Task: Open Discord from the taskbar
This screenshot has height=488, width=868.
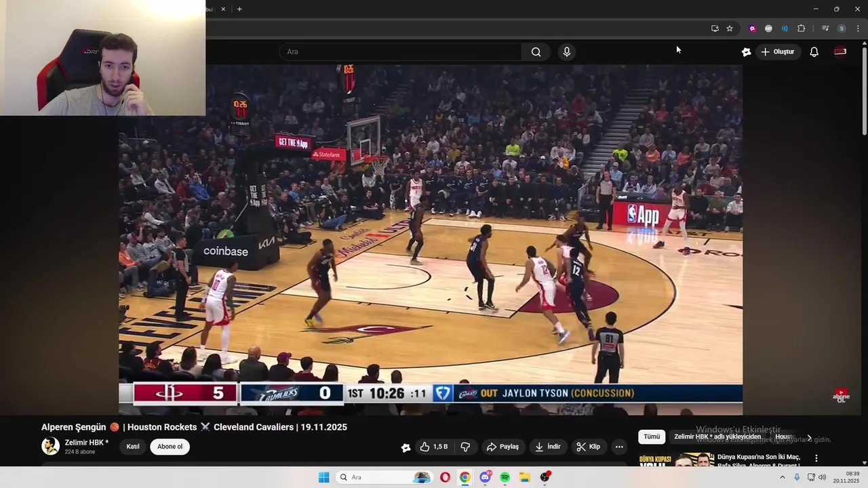Action: point(485,477)
